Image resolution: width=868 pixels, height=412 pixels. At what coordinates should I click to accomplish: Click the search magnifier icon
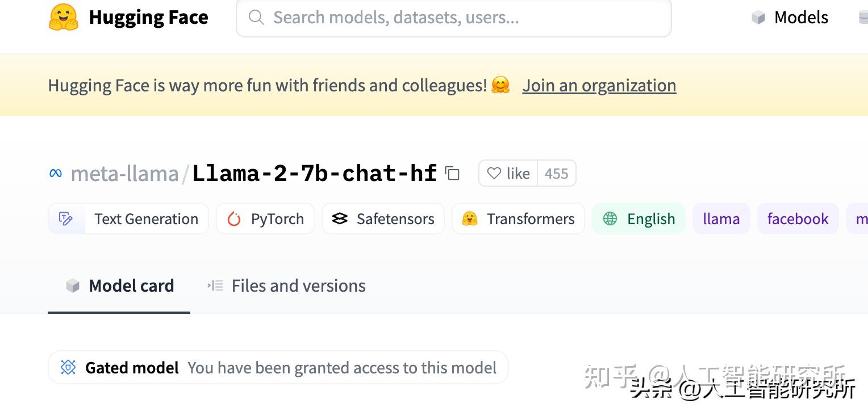tap(256, 18)
